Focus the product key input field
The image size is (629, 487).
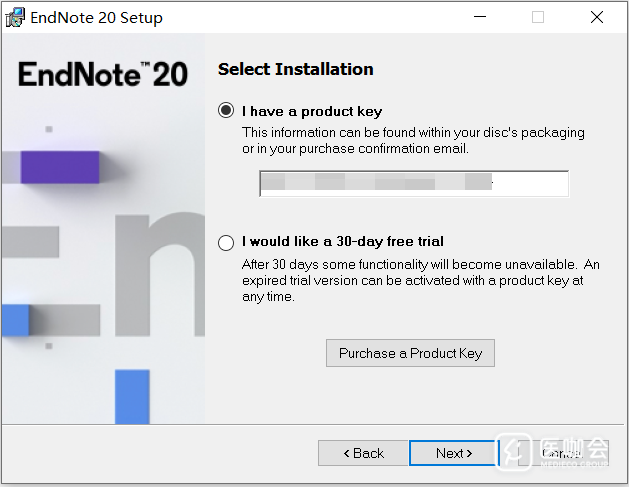[414, 184]
